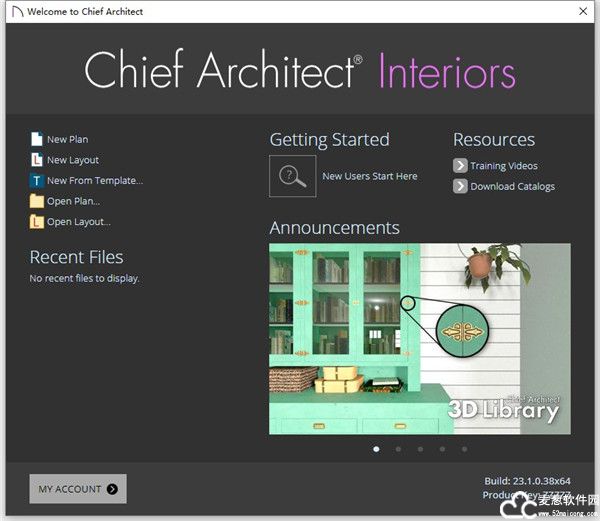600x521 pixels.
Task: Switch to the second announcement slide dot
Action: [398, 449]
